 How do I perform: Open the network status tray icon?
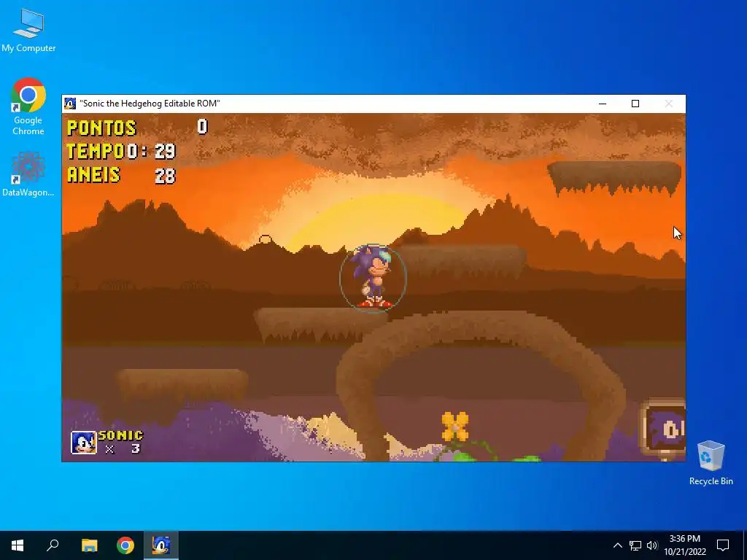point(635,545)
